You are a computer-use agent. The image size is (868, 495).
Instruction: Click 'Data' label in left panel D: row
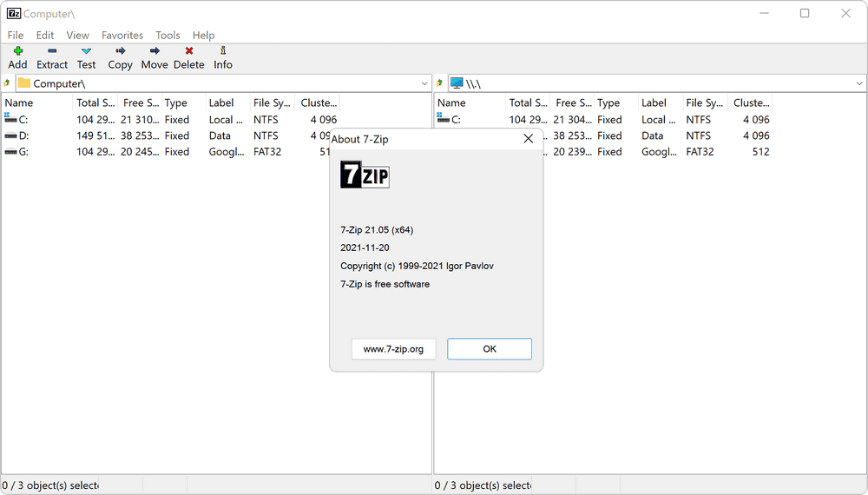(x=220, y=135)
